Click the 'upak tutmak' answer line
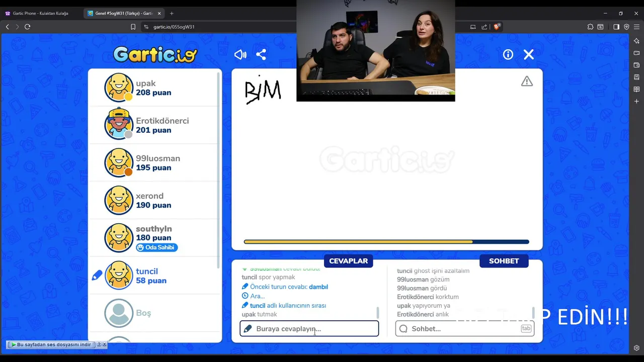Screen dimensions: 644x362 coord(259,314)
